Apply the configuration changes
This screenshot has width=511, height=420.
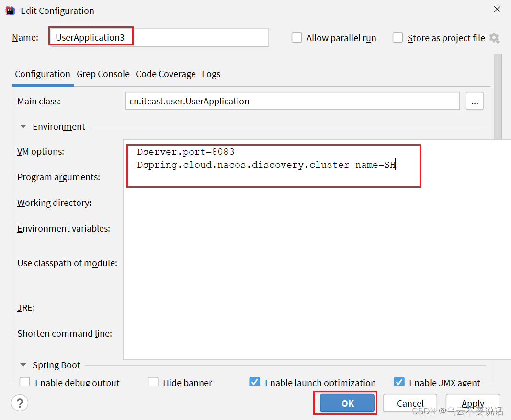coord(473,403)
